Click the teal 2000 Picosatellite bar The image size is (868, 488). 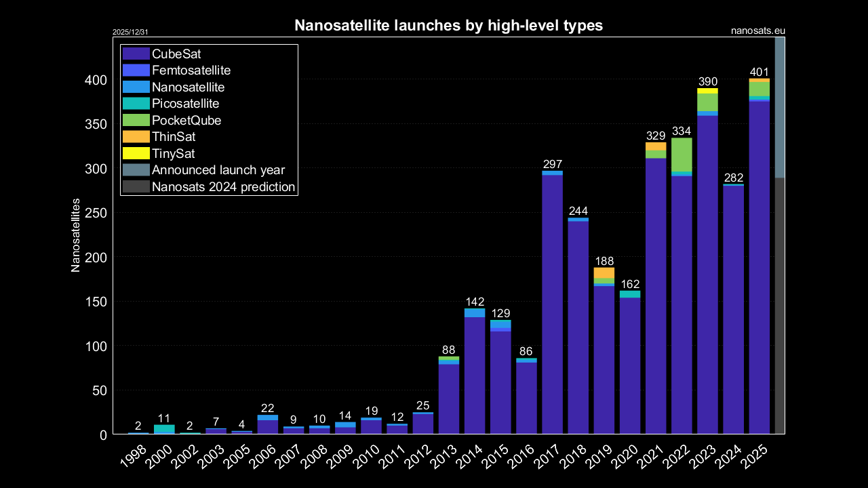coord(164,429)
